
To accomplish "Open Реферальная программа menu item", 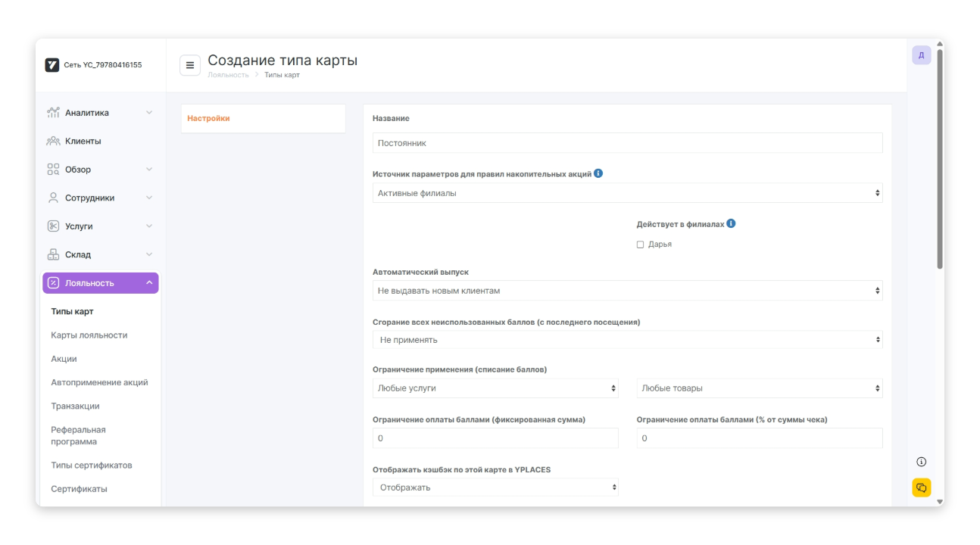I will pyautogui.click(x=78, y=436).
